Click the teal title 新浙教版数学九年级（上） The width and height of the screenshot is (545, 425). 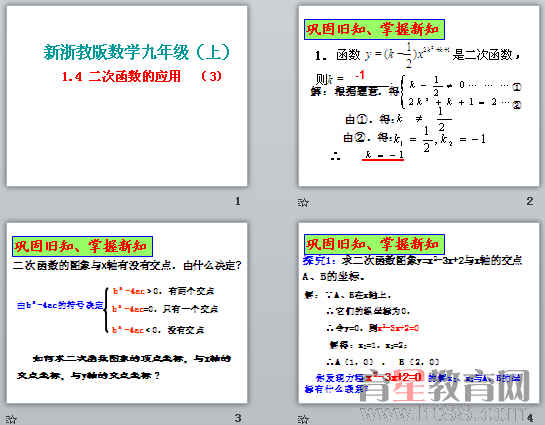[x=137, y=52]
